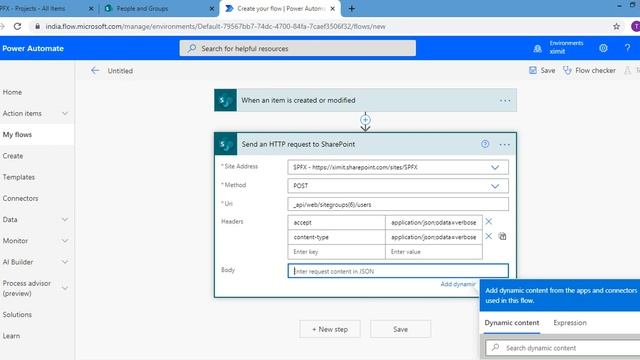Click the SharePoint icon on HTTP request card
Viewport: 640px width, 360px height.
click(225, 144)
